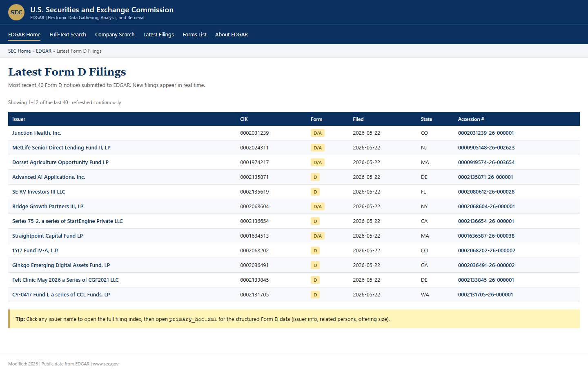
Task: Select CIK 0002024311
Action: click(x=254, y=148)
